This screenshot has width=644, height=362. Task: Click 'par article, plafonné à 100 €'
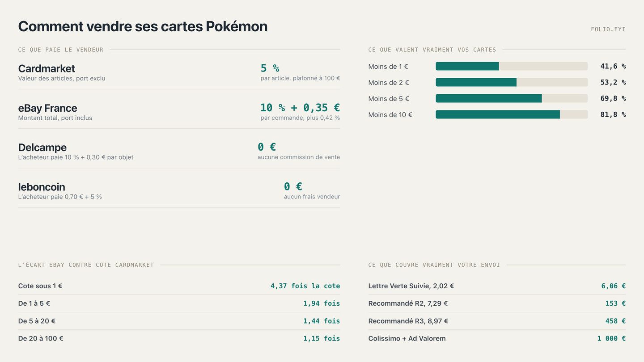300,78
